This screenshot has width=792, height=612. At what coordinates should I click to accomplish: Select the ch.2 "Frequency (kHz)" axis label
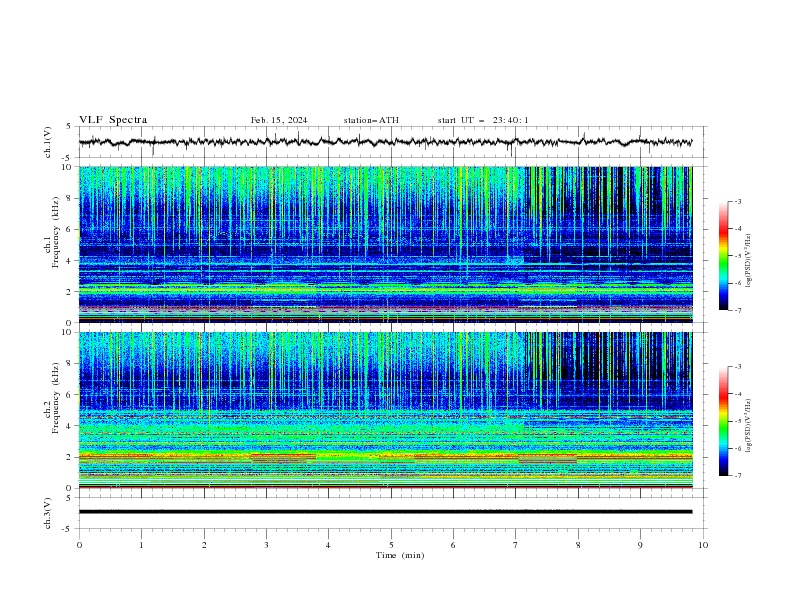click(x=56, y=397)
